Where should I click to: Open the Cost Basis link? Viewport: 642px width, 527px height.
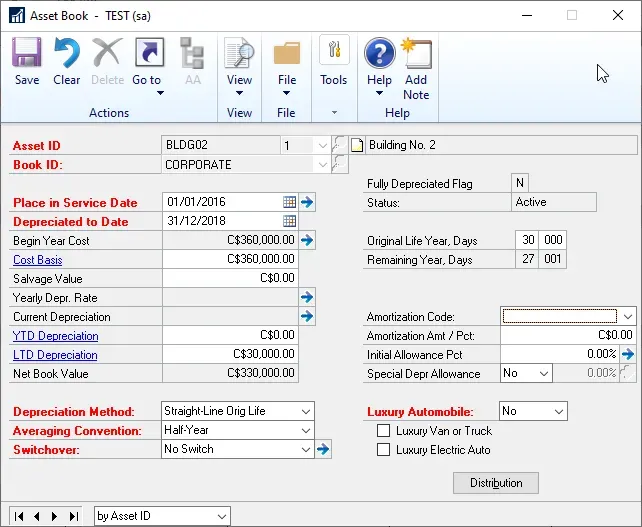(x=38, y=260)
